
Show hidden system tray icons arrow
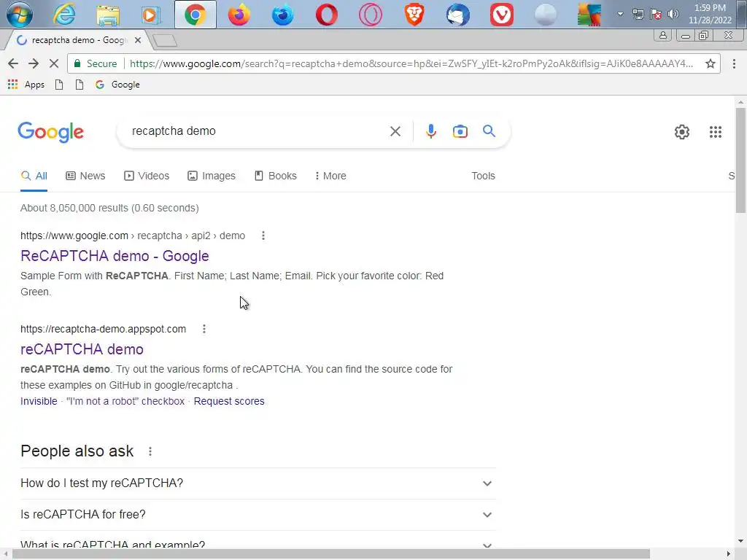click(620, 14)
